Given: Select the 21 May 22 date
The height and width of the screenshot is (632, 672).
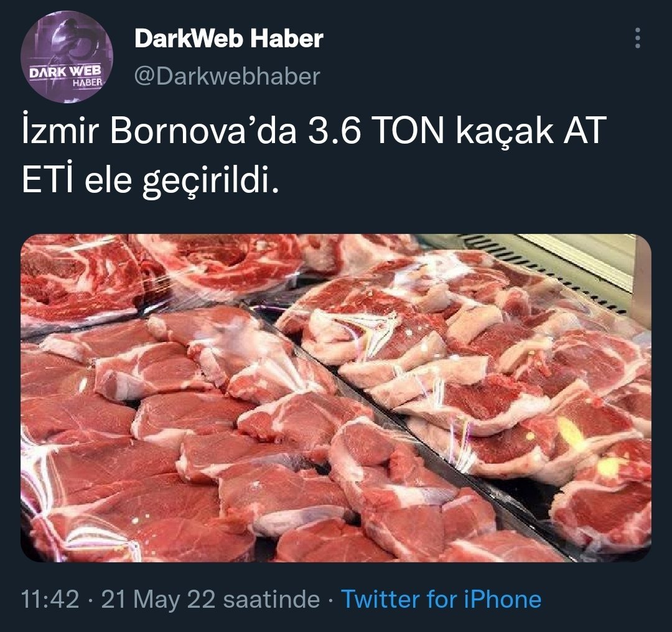Looking at the screenshot, I should coord(158,599).
